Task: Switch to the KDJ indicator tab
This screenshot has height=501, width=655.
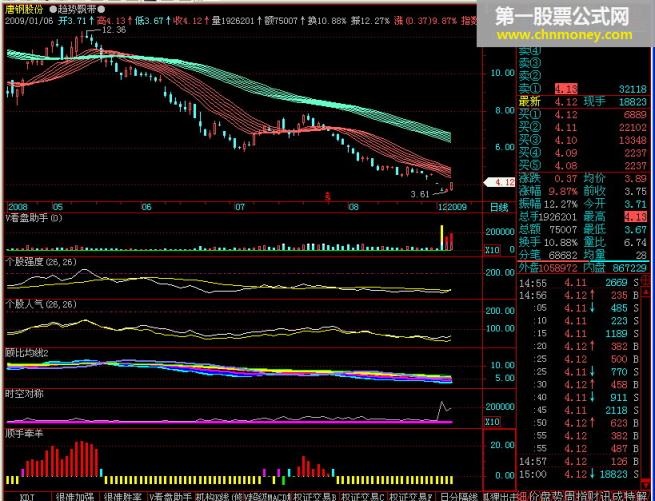Action: (27, 497)
